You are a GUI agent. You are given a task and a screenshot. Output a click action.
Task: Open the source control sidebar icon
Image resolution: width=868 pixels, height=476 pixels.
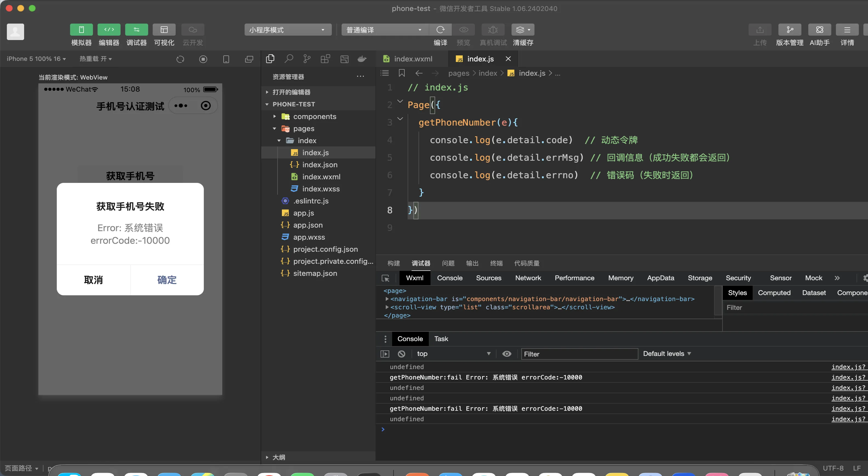(307, 59)
